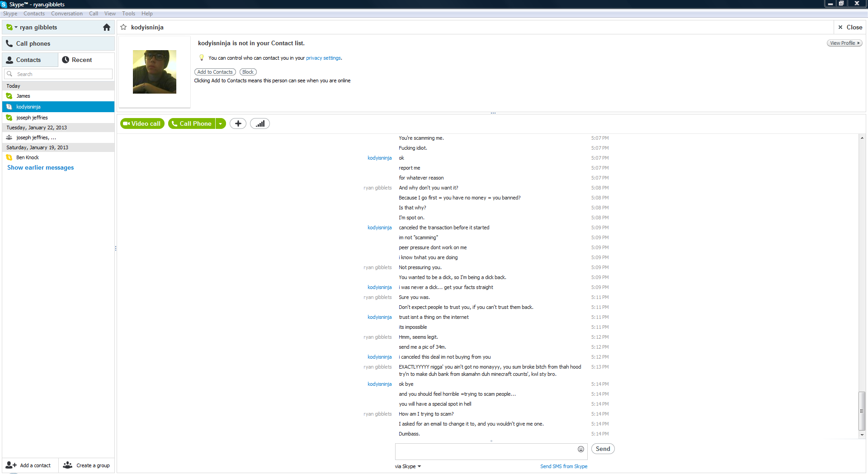Open the status dropdown next to ryan gibblets
This screenshot has width=868, height=474.
tap(16, 27)
